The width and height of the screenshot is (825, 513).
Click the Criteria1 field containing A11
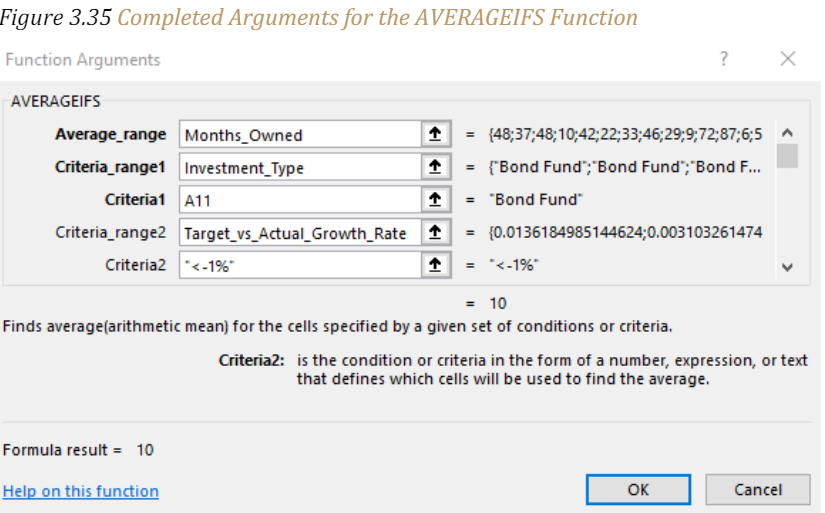(x=300, y=200)
